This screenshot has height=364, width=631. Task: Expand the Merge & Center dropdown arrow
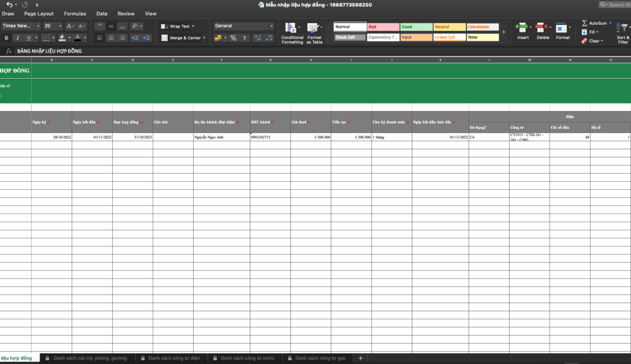(x=204, y=38)
